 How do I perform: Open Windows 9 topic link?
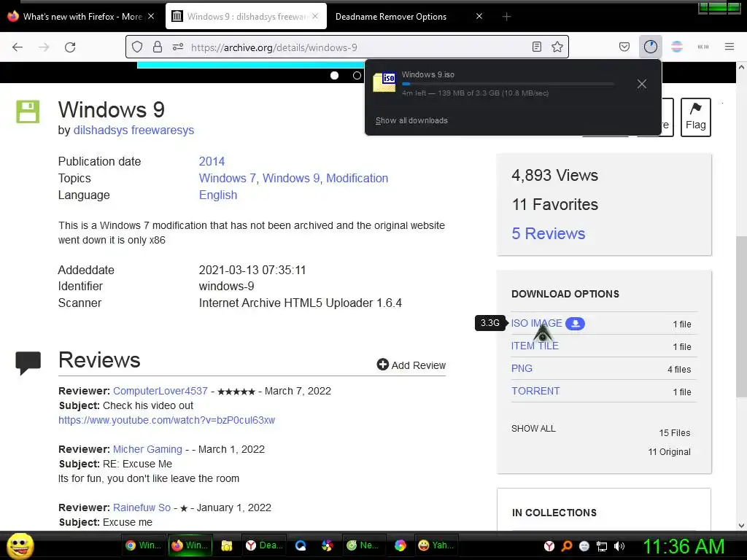point(291,178)
